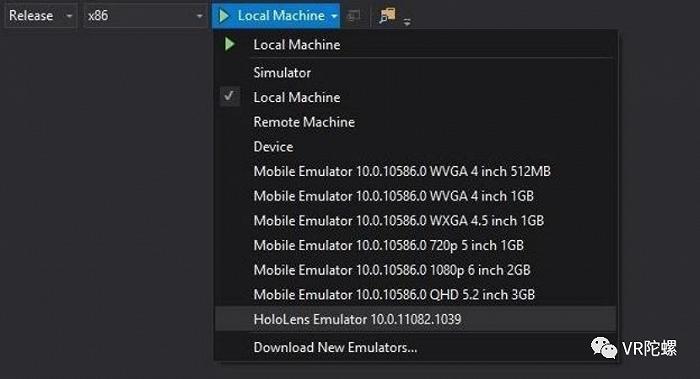Click the green play arrow beside first menu entry

click(x=230, y=44)
